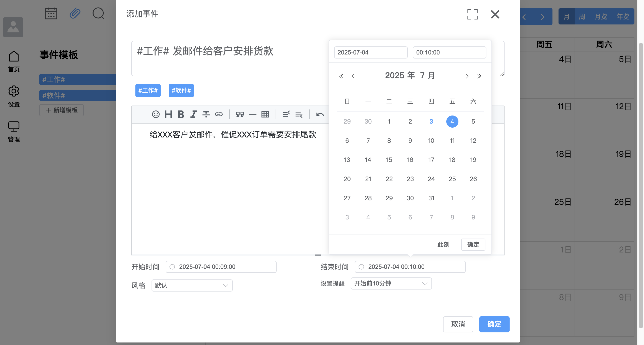
Task: Insert a table in editor
Action: (x=265, y=114)
